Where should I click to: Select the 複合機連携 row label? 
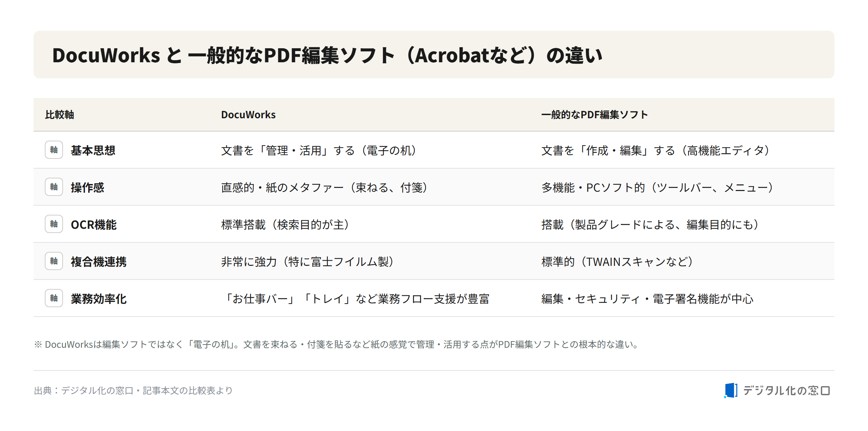click(99, 262)
